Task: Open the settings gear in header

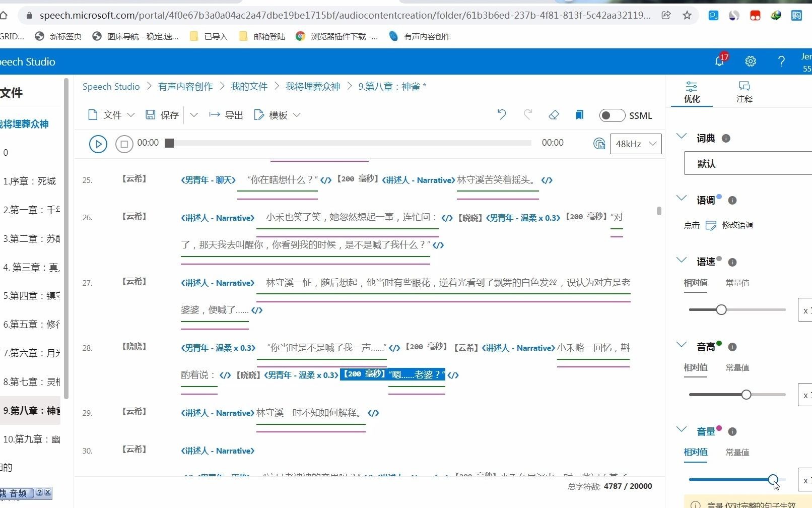Action: point(751,61)
